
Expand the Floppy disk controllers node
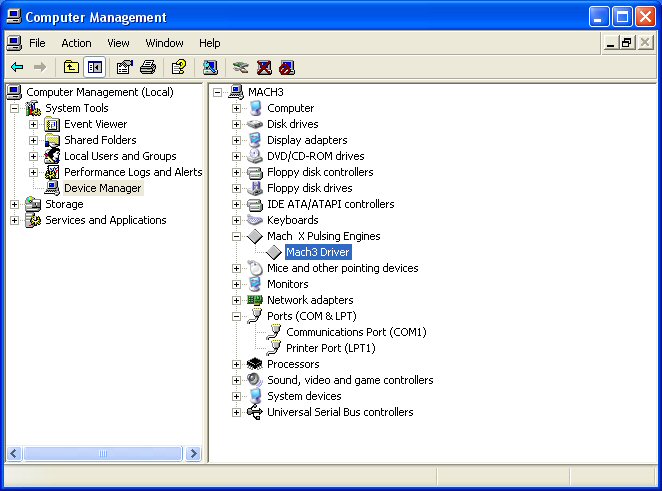coord(236,172)
